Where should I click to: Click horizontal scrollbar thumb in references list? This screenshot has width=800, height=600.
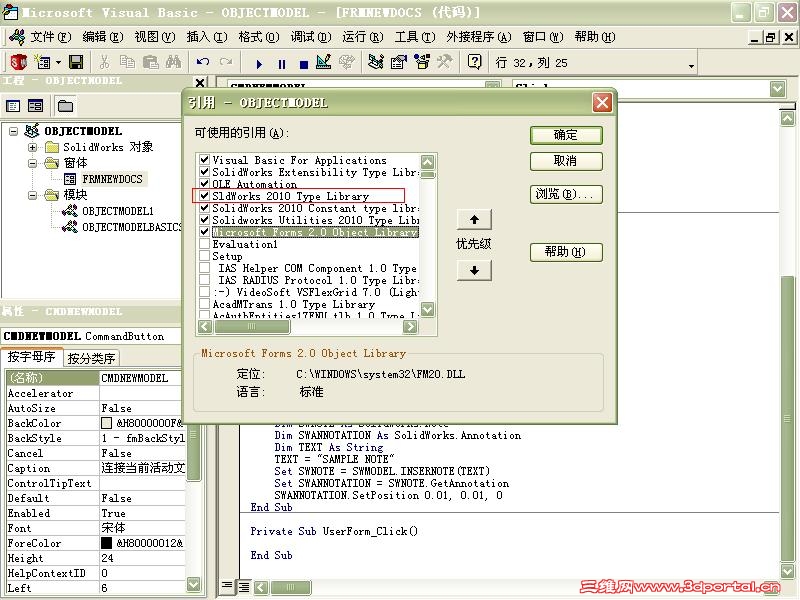[x=252, y=327]
